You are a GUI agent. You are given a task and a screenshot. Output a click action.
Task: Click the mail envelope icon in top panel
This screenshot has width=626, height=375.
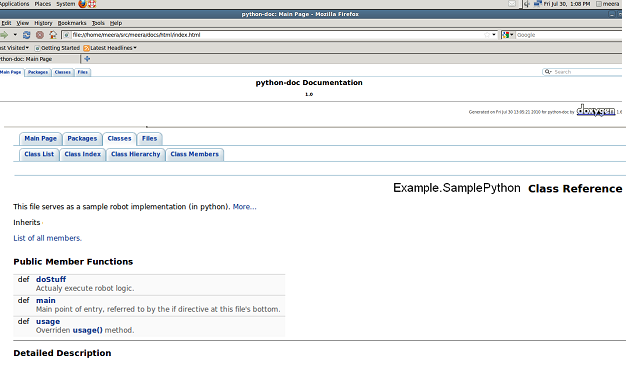point(512,4)
